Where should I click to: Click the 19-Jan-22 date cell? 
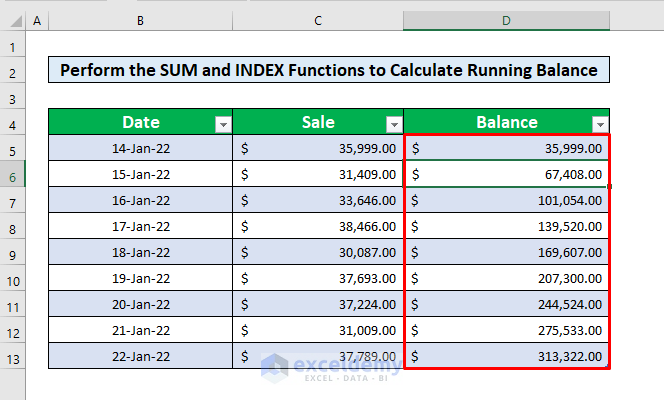click(140, 278)
